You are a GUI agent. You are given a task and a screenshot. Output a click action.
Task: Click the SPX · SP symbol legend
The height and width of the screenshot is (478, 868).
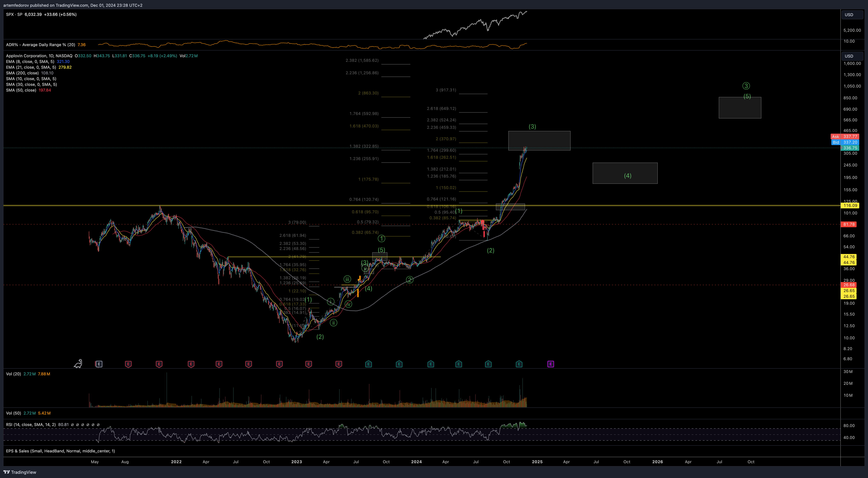[x=14, y=14]
